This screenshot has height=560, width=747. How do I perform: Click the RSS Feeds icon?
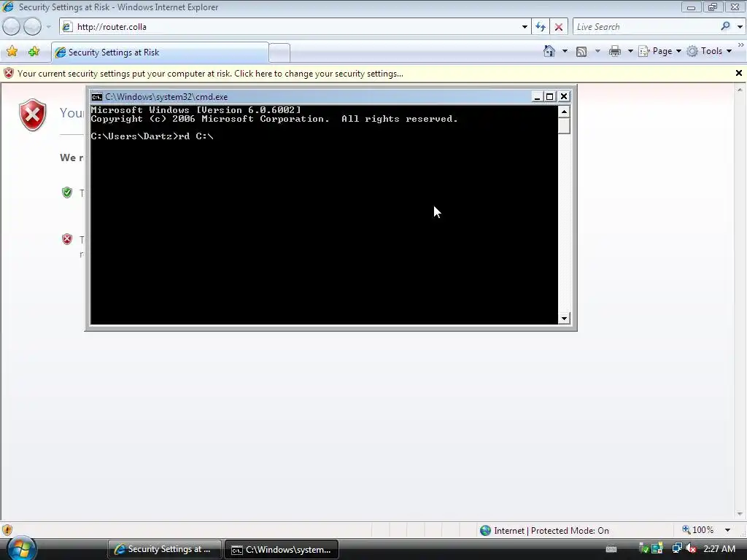point(581,52)
